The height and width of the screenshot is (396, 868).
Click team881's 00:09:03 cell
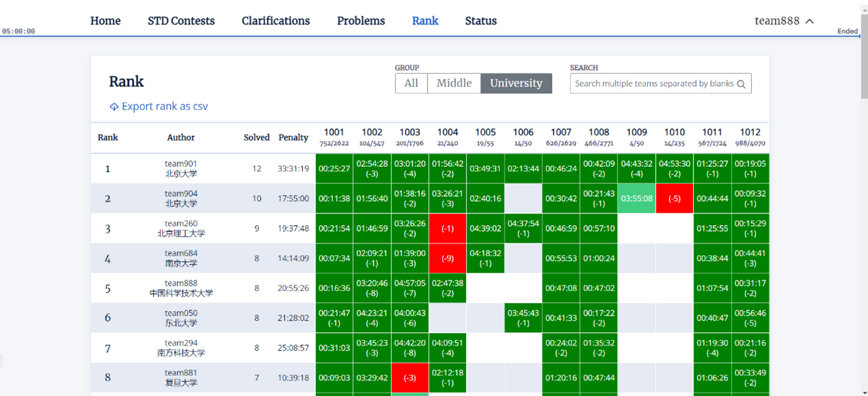pyautogui.click(x=334, y=378)
